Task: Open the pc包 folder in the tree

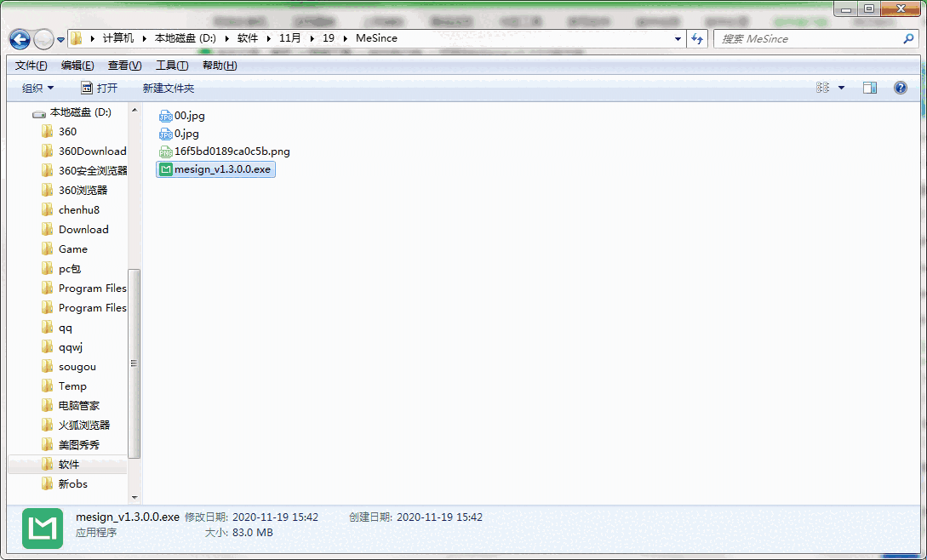Action: 69,268
